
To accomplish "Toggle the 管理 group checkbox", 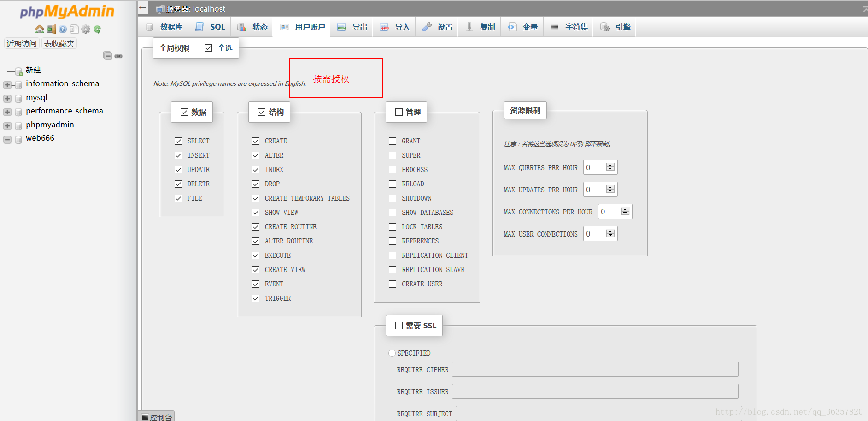I will [399, 112].
